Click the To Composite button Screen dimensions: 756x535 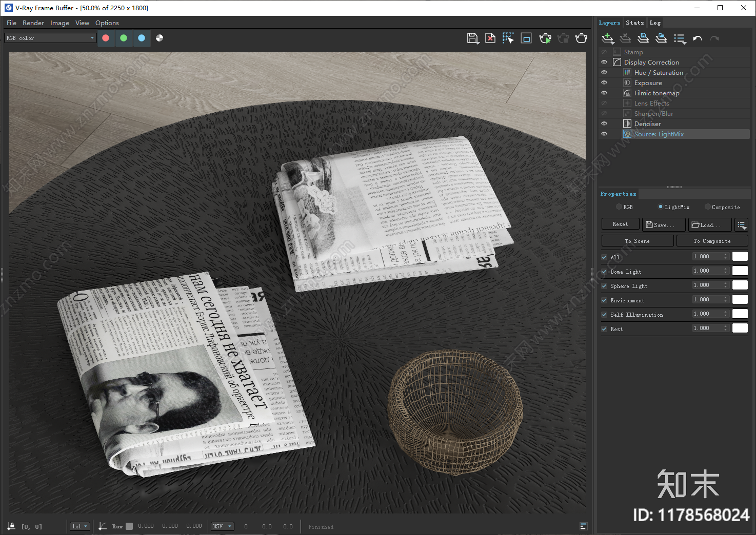tap(712, 241)
